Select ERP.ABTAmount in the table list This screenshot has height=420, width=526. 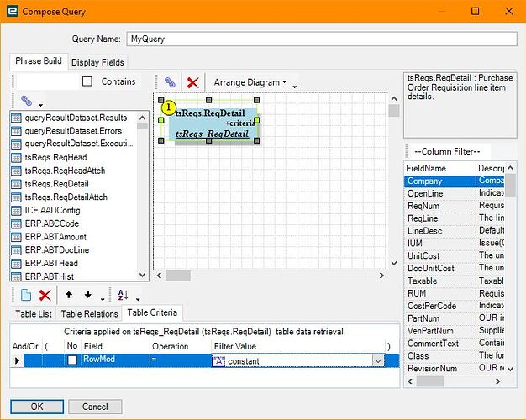[55, 237]
